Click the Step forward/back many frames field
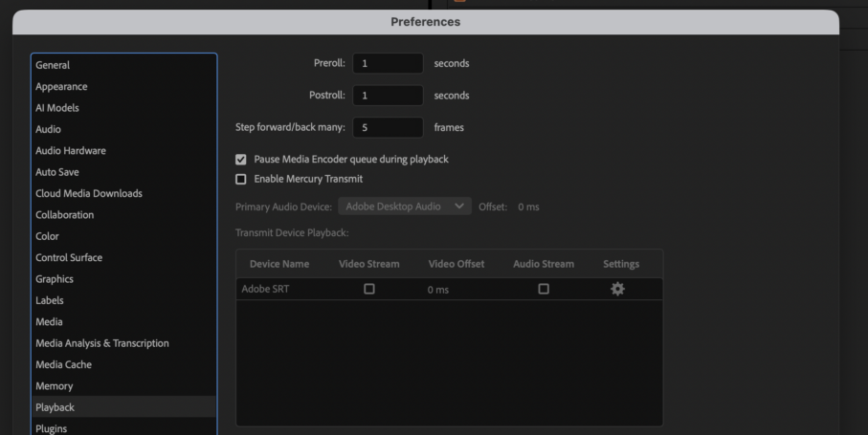 point(388,128)
